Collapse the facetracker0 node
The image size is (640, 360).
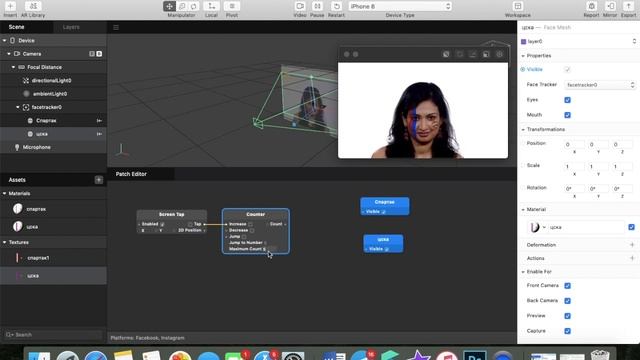click(x=18, y=107)
